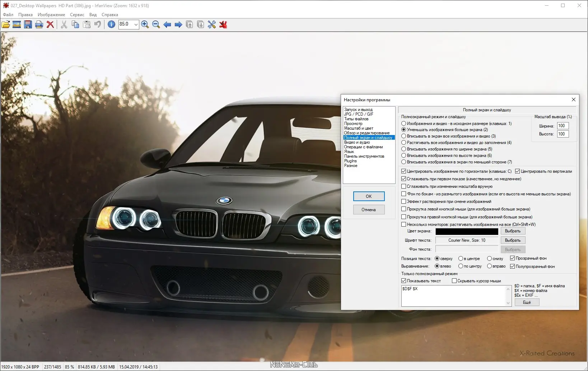Apply red eye reduction with the eye icon

(223, 24)
